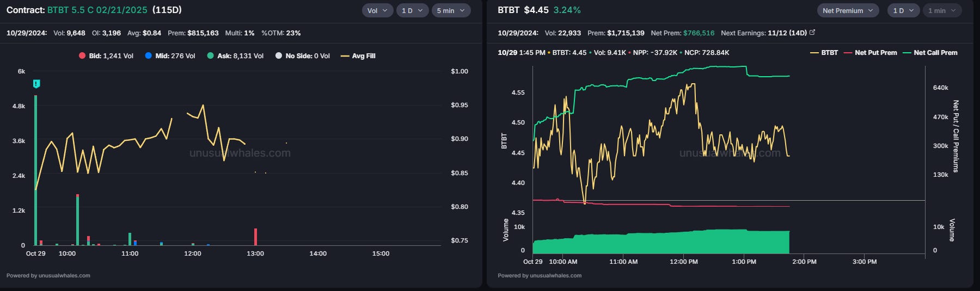The height and width of the screenshot is (291, 980).
Task: Click the Next Earnings 11/12 (14D) text
Action: [x=764, y=33]
